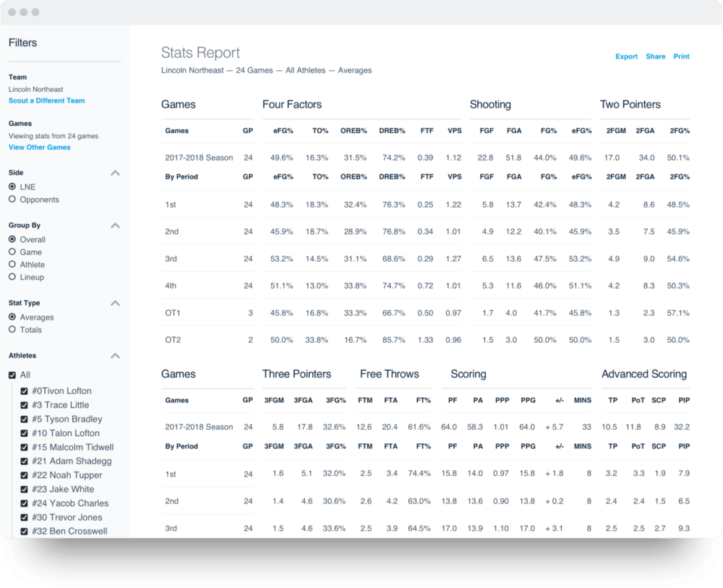723x588 pixels.
Task: Select the Opponents radio button
Action: 12,200
